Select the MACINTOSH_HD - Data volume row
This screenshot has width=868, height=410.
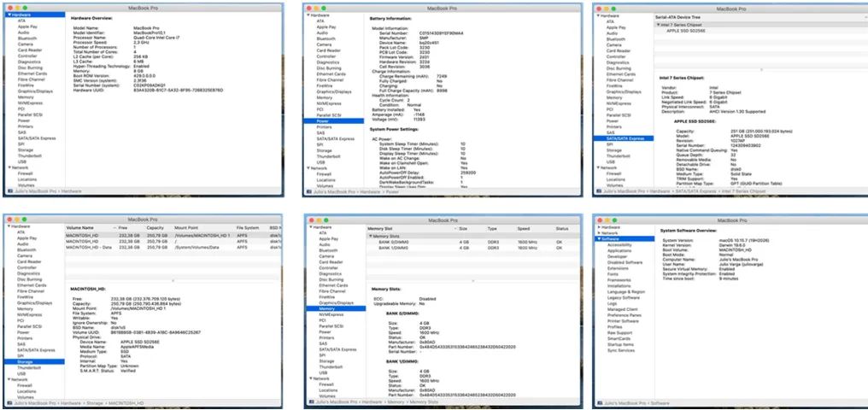[x=89, y=249]
